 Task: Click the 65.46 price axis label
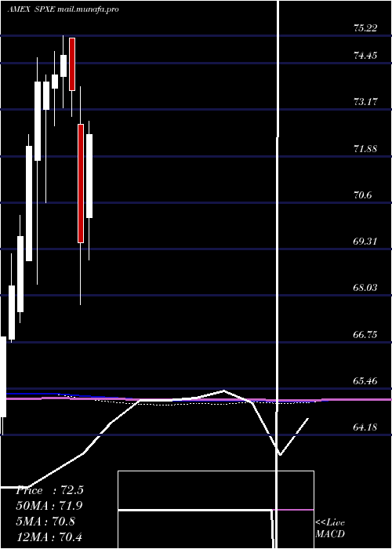pyautogui.click(x=365, y=380)
